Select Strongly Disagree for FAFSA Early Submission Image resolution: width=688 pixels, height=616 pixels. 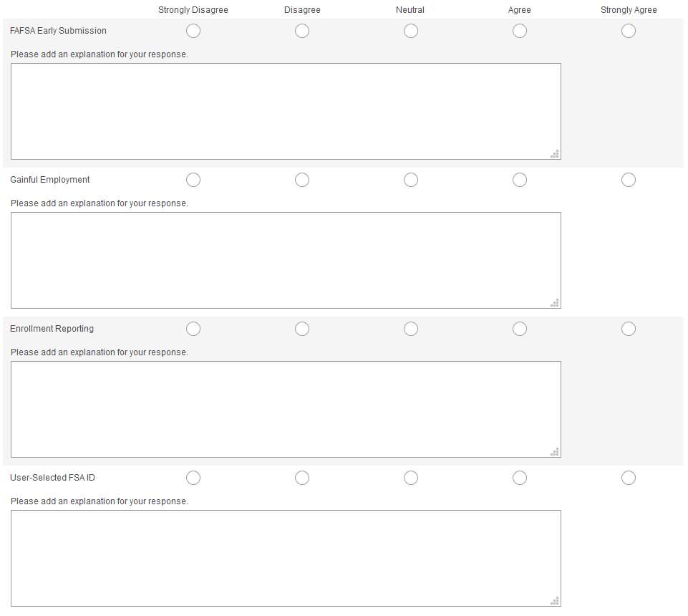(x=193, y=31)
